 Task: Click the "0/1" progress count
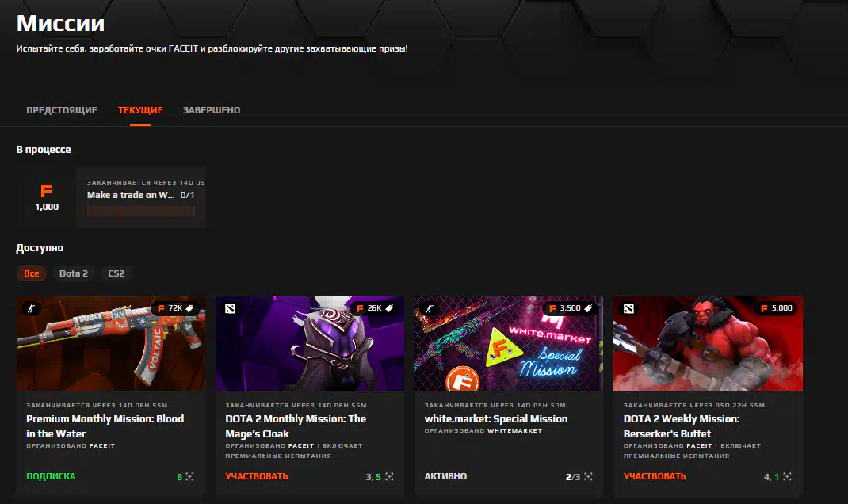tap(187, 195)
